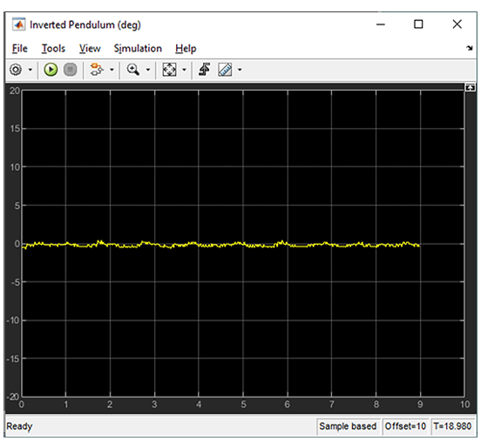Open the Tools menu

(53, 49)
